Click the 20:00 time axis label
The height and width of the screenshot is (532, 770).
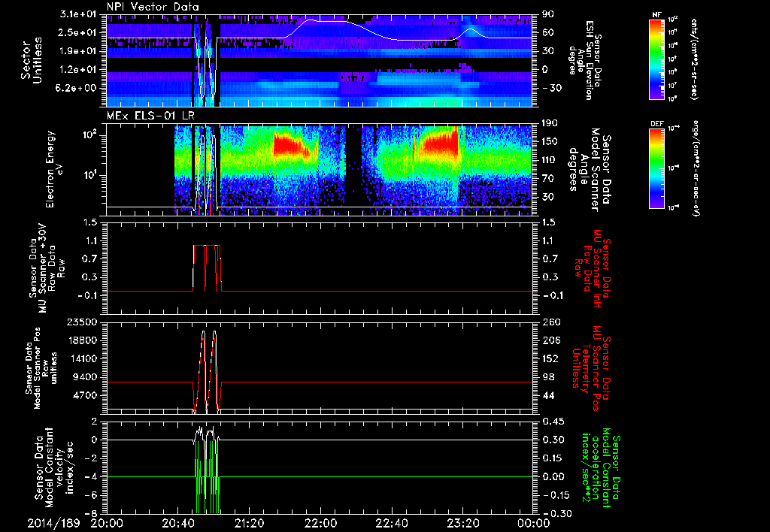(107, 523)
